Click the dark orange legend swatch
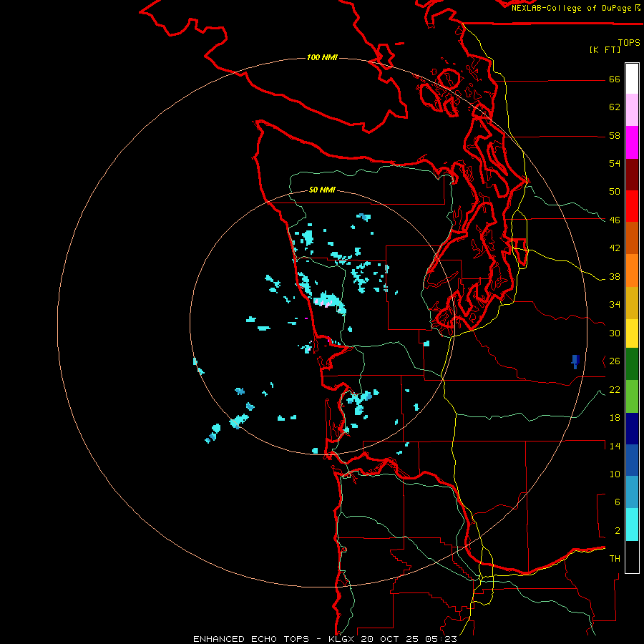 pos(632,238)
